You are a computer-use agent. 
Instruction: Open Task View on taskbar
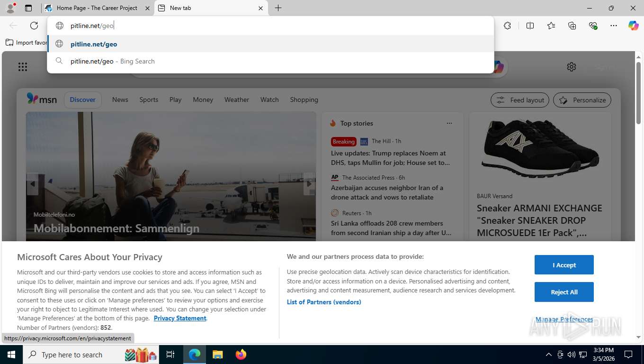point(170,355)
